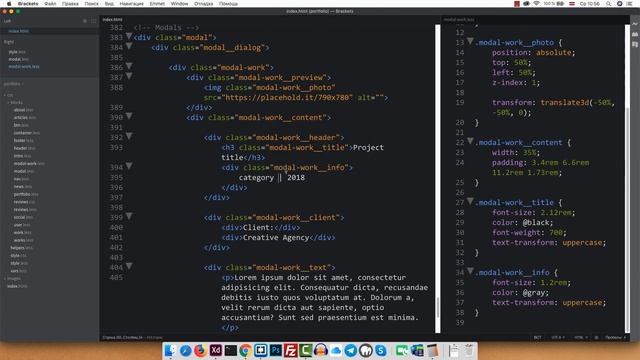The width and height of the screenshot is (640, 360).
Task: Open Photoshop from the Dock
Action: 276,350
